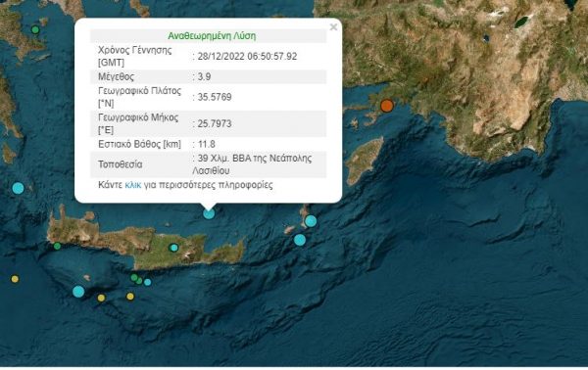Click the island of Rhodes on the map
Image resolution: width=588 pixels, height=370 pixels.
click(364, 160)
